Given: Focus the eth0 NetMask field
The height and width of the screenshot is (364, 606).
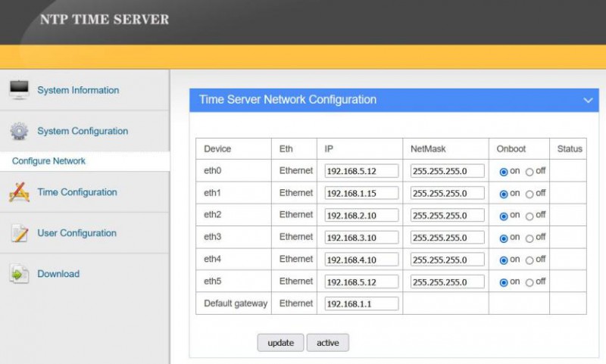Looking at the screenshot, I should pyautogui.click(x=447, y=171).
